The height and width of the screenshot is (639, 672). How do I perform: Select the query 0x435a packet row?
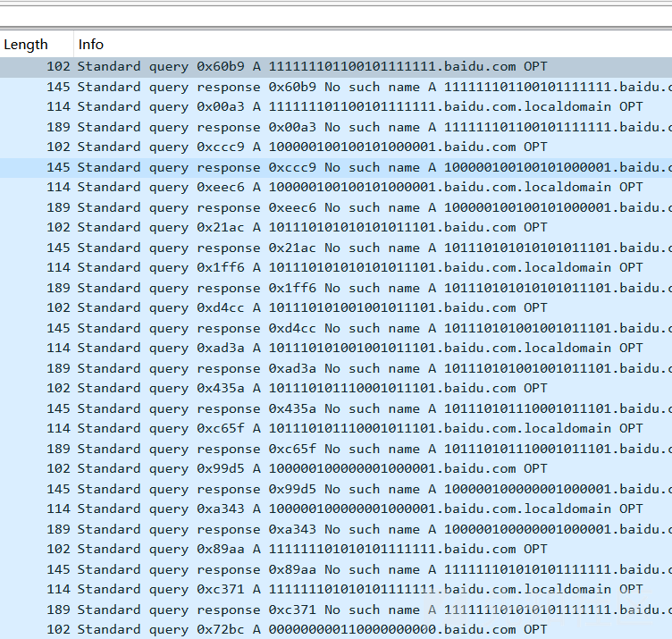[x=336, y=389]
